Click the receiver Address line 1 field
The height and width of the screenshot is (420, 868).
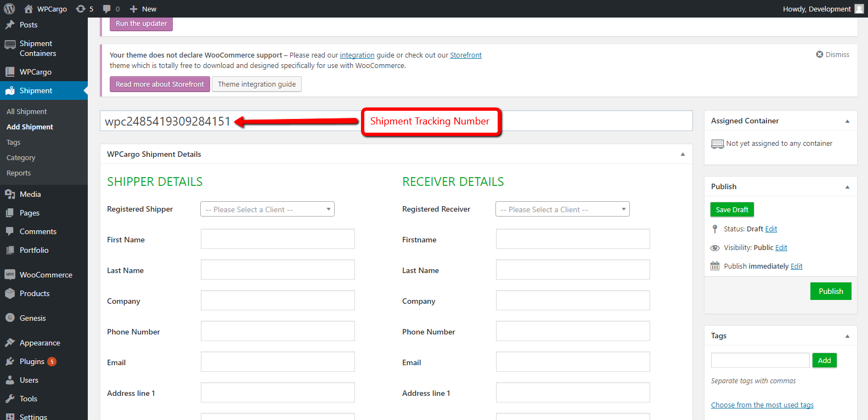point(573,393)
